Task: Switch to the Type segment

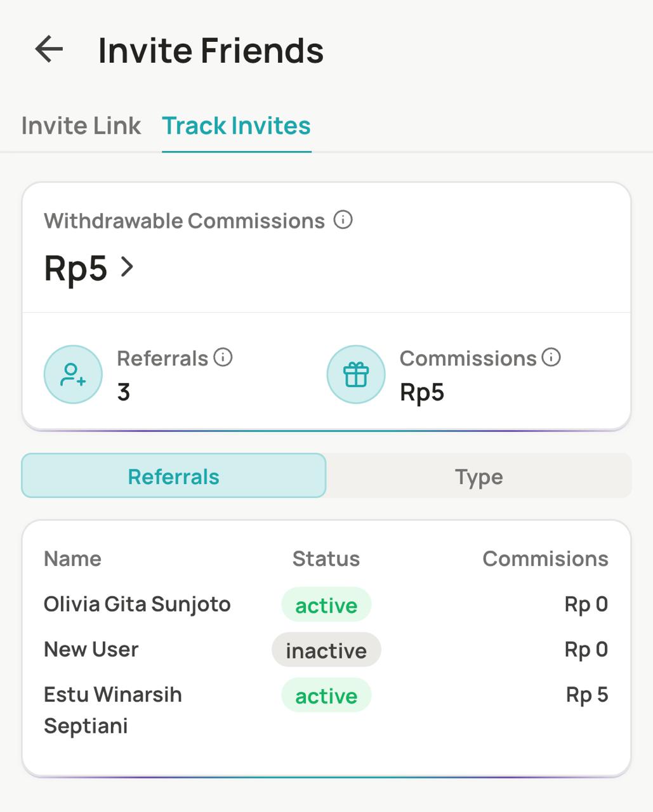Action: [x=478, y=476]
